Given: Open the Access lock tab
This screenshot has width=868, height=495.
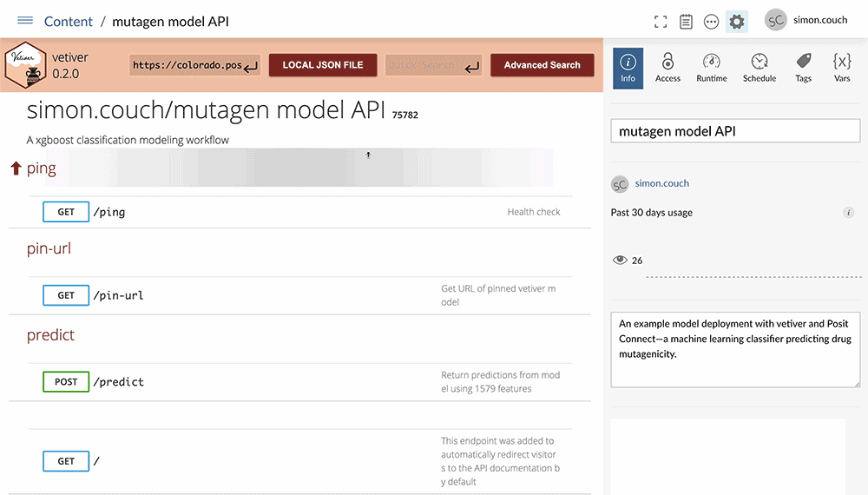Looking at the screenshot, I should click(x=667, y=67).
